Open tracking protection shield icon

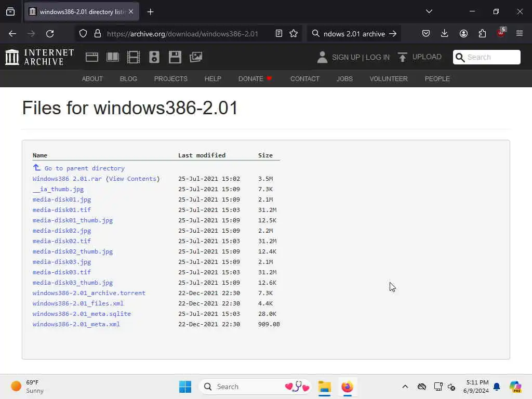[83, 34]
